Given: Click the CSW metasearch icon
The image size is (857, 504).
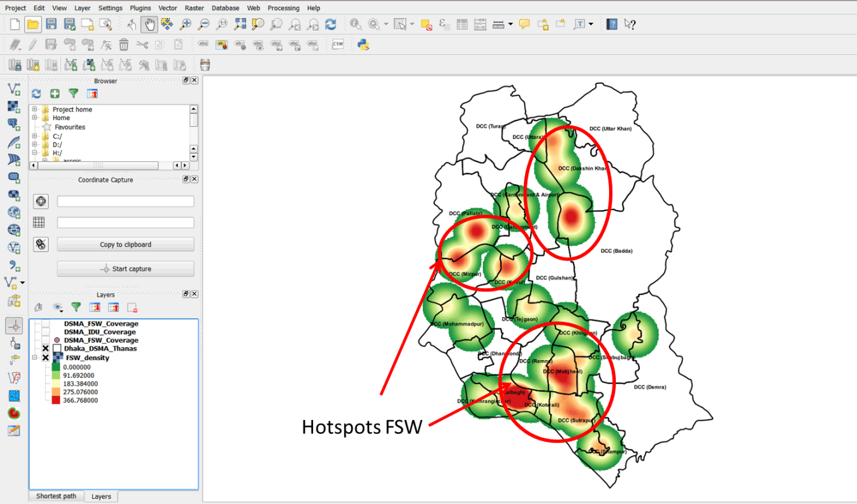Looking at the screenshot, I should 338,44.
